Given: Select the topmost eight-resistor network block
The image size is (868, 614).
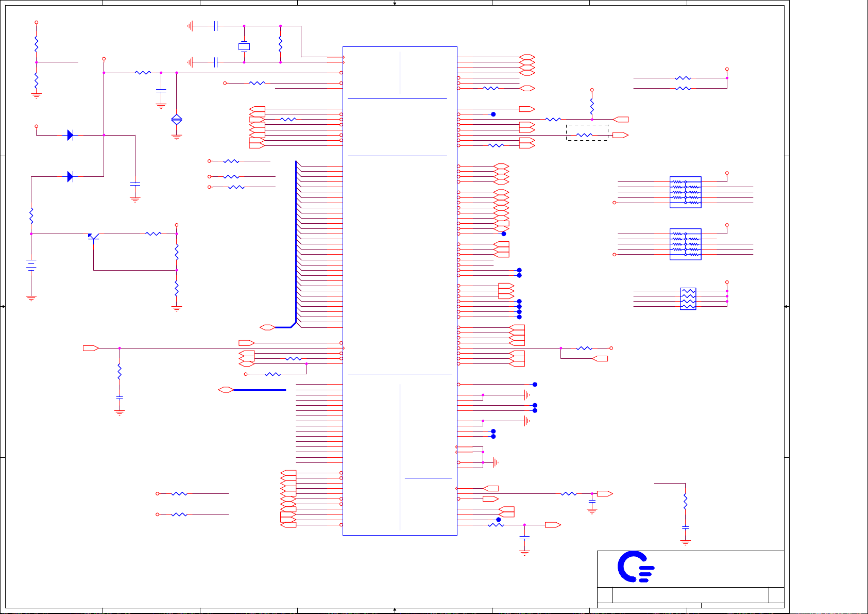Looking at the screenshot, I should [x=686, y=192].
